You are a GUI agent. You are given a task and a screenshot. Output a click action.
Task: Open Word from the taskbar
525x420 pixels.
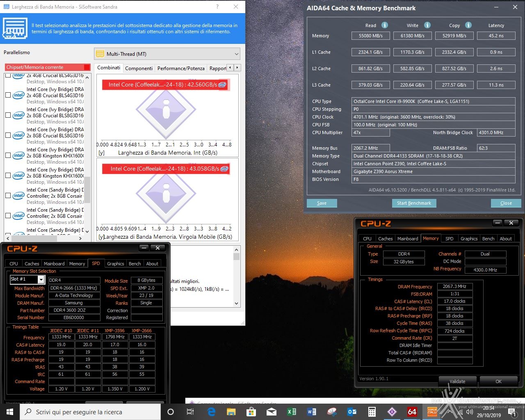click(312, 412)
